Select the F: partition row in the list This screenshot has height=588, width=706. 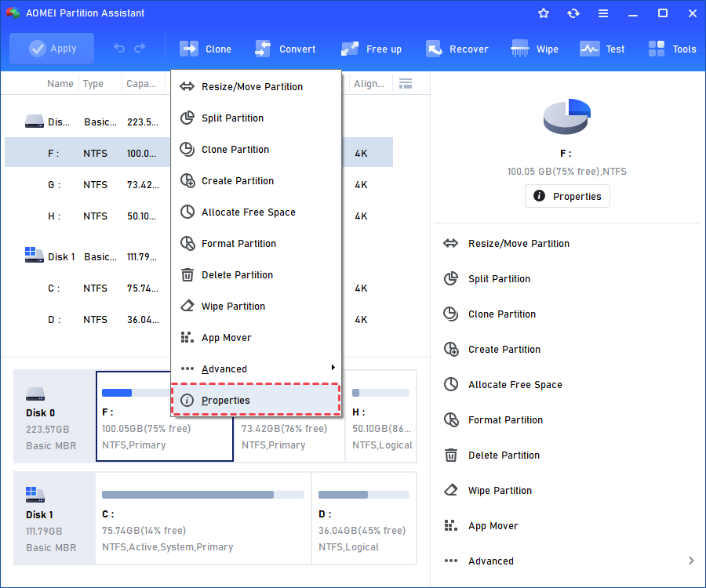[x=198, y=153]
